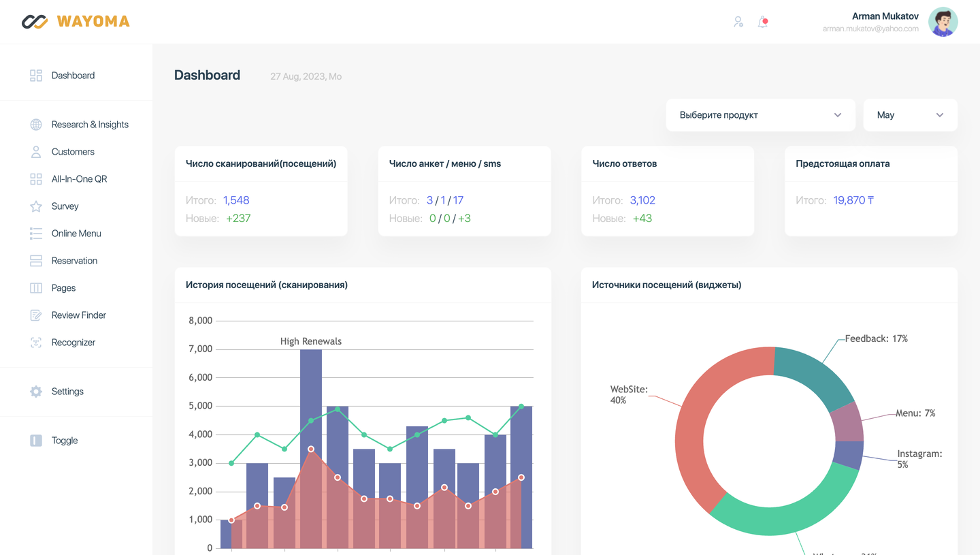This screenshot has width=980, height=555.
Task: Click the 19,870 ₸ upcoming payment value
Action: click(853, 200)
